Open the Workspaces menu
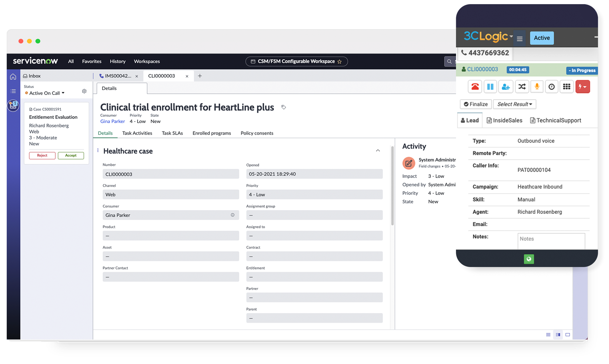609x364 pixels. (147, 61)
